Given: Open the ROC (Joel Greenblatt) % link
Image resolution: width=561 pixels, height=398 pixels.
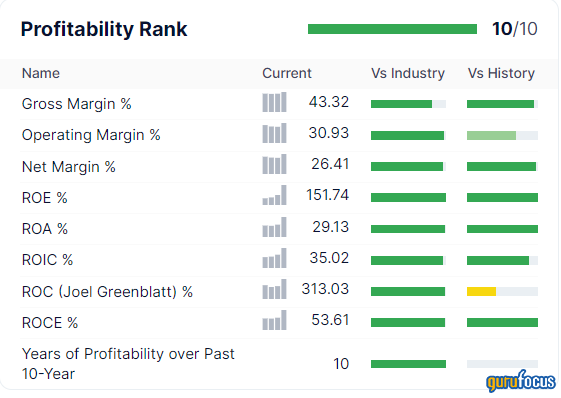Looking at the screenshot, I should click(107, 292).
